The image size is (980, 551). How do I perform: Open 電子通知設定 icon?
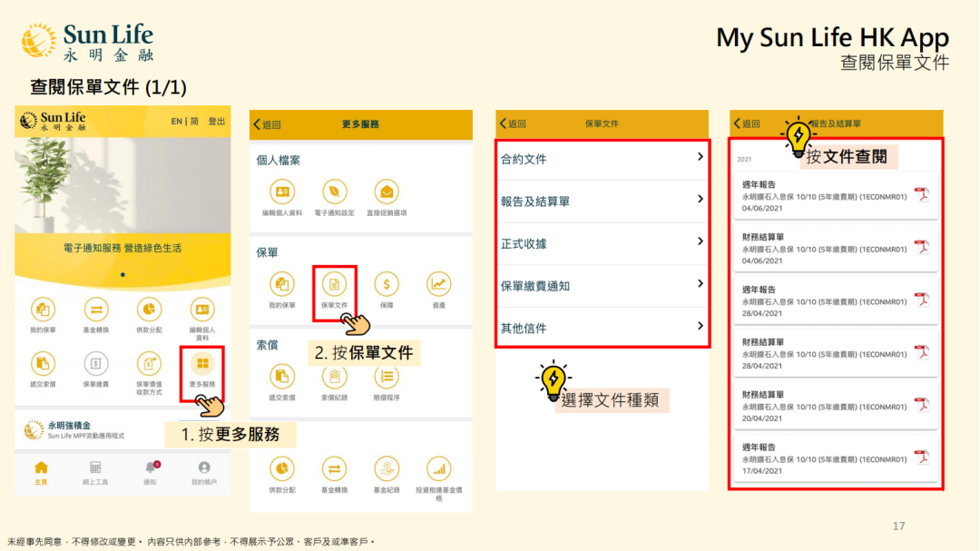pos(334,192)
